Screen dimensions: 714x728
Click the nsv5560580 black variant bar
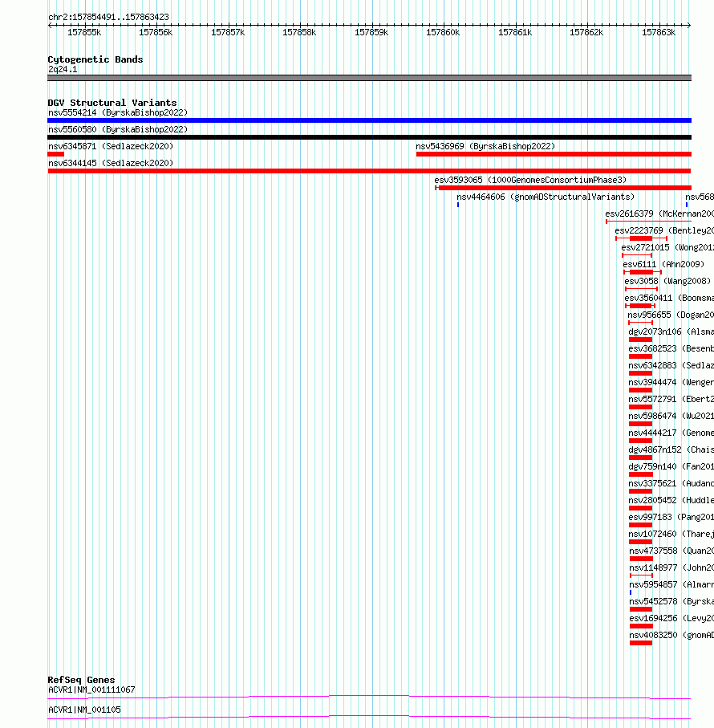coord(369,137)
